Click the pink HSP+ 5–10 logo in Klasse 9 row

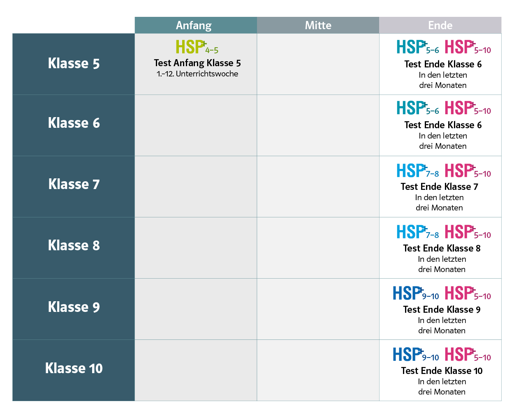468,293
